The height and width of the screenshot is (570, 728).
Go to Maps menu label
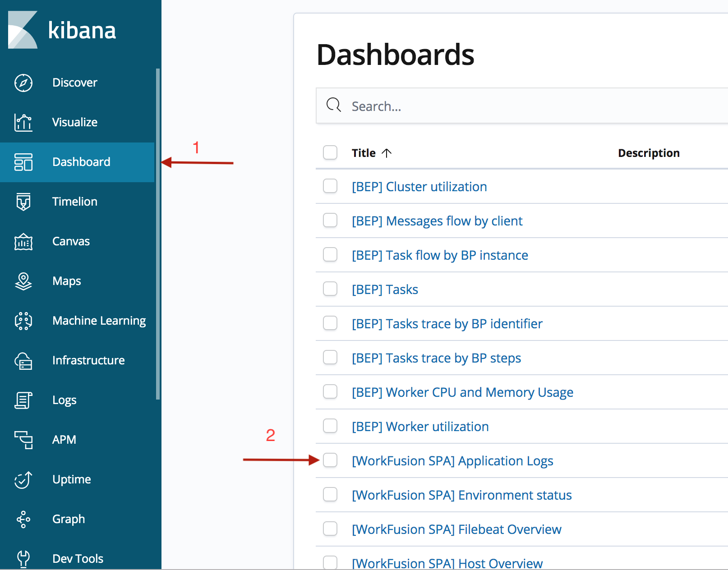click(x=67, y=281)
